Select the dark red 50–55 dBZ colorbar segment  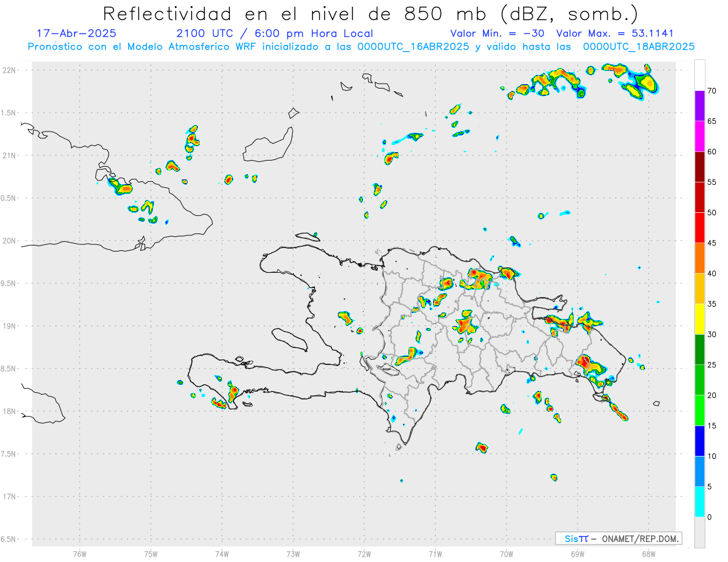pyautogui.click(x=699, y=198)
